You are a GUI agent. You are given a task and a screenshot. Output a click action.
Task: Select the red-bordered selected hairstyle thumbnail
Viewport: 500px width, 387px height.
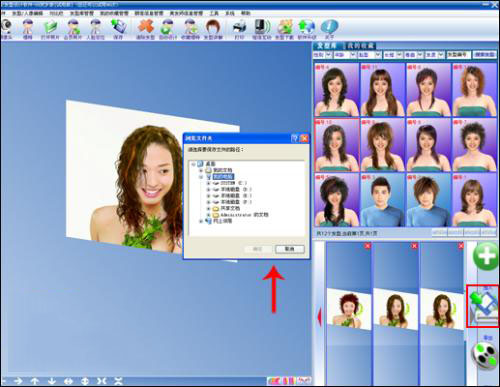[x=337, y=144]
